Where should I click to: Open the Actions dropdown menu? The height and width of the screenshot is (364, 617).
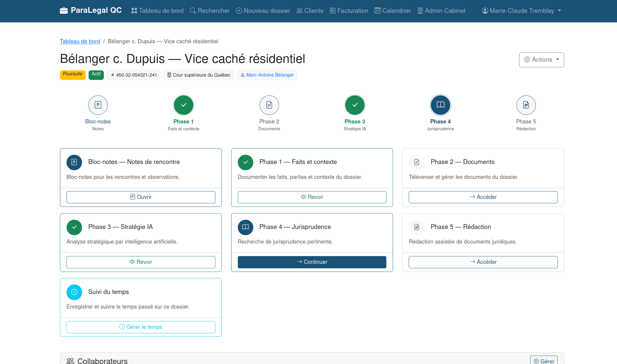[x=541, y=60]
